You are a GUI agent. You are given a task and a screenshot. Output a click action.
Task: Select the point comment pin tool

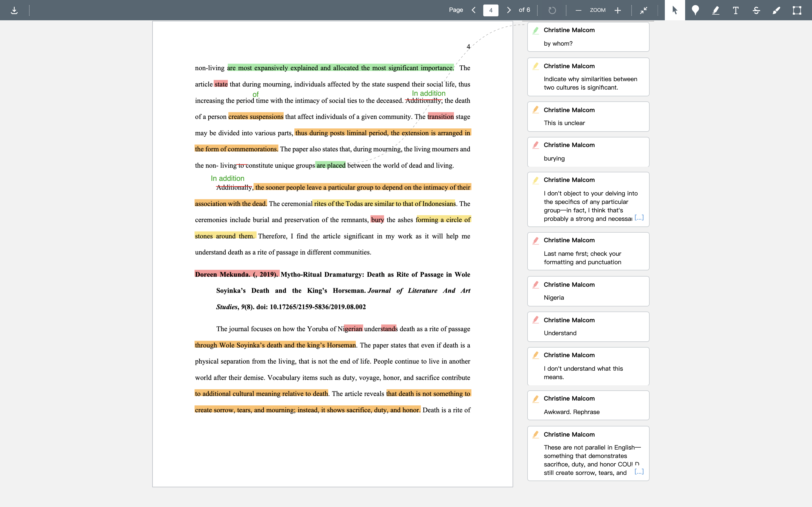point(695,10)
